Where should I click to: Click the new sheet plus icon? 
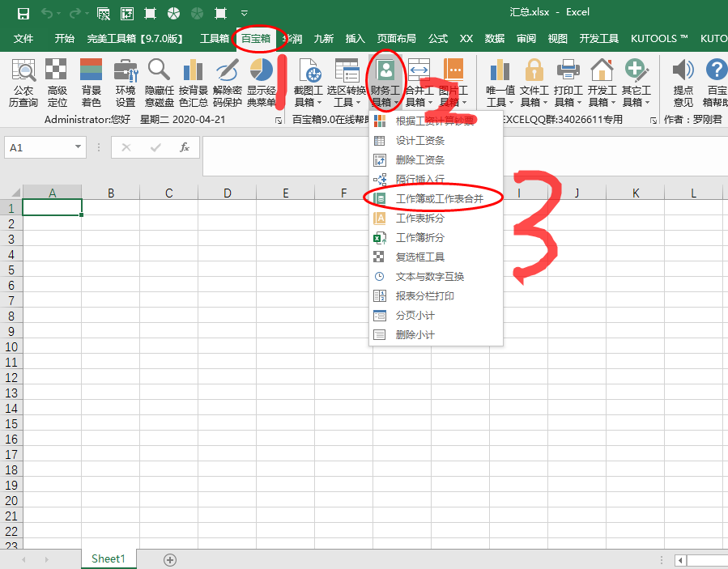170,560
